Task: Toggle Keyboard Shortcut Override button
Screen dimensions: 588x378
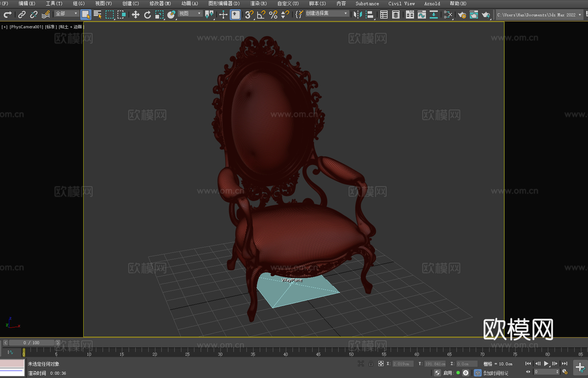Action: (x=235, y=14)
